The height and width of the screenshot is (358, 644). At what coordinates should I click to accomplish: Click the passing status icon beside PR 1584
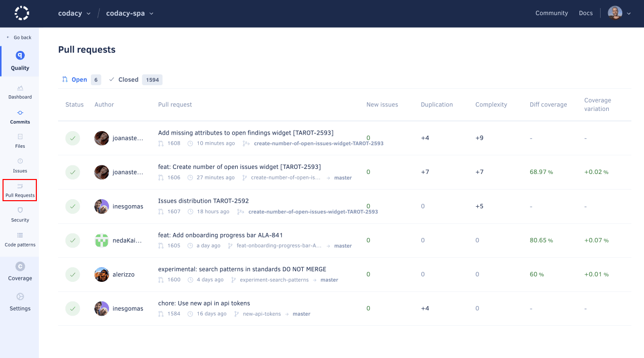click(x=73, y=308)
